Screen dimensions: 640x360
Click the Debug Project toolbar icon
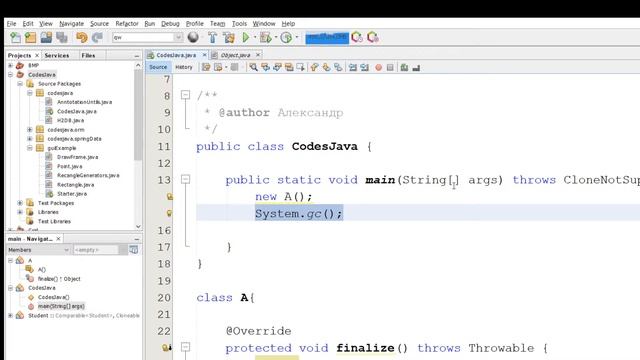click(x=266, y=38)
